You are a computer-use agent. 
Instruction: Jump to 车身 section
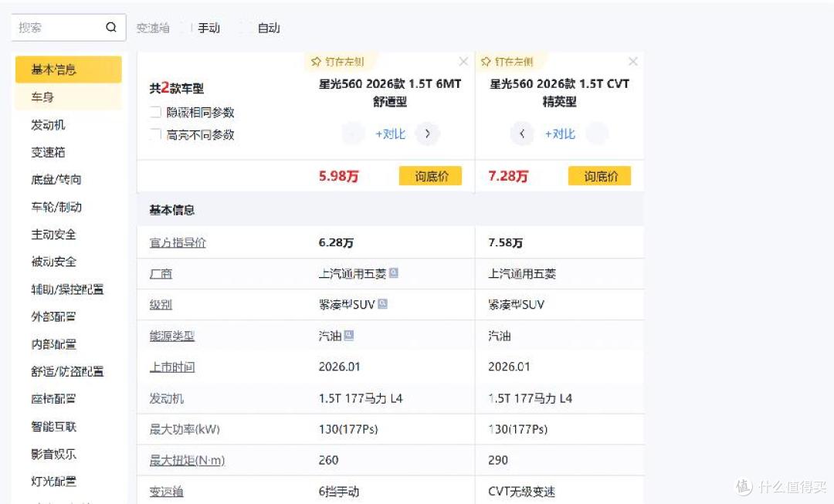(x=69, y=97)
